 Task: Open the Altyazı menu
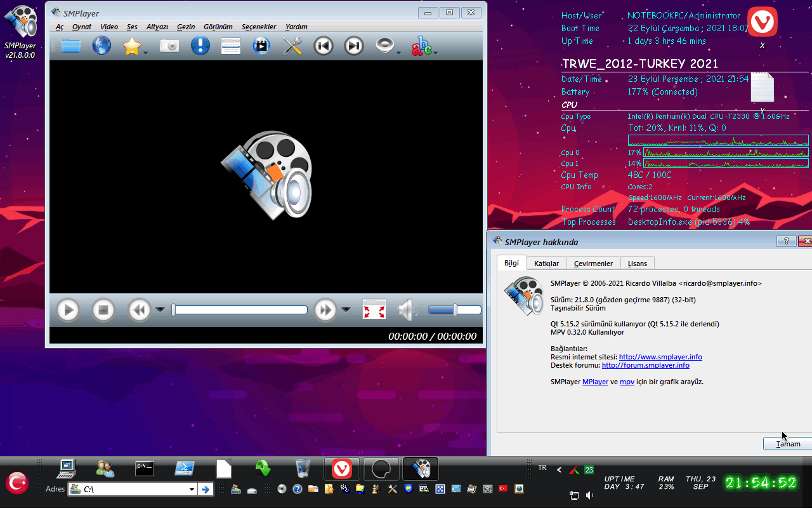[x=157, y=27]
